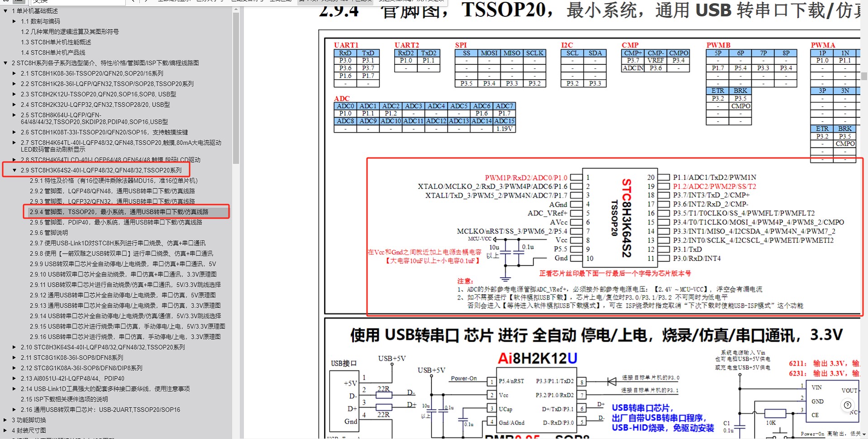
Task: Expand the '2.1 STC8H1K08-36I' bookmark arrow
Action: coord(14,73)
